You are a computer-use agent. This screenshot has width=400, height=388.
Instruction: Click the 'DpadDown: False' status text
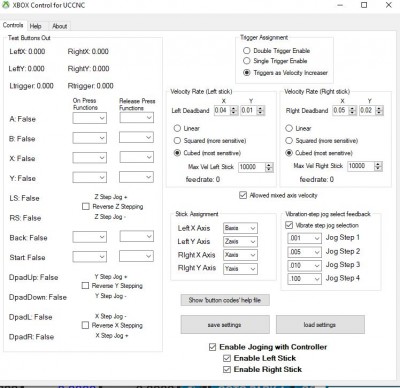click(x=38, y=297)
